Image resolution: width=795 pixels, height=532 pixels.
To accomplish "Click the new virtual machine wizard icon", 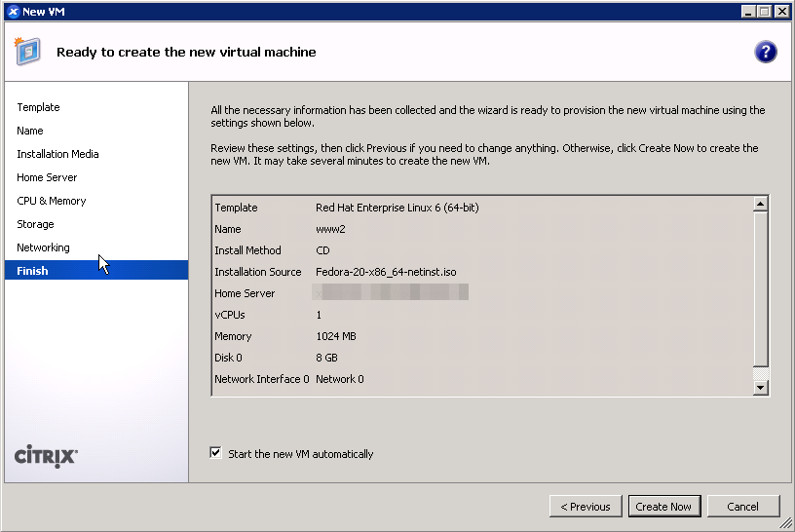I will [27, 52].
